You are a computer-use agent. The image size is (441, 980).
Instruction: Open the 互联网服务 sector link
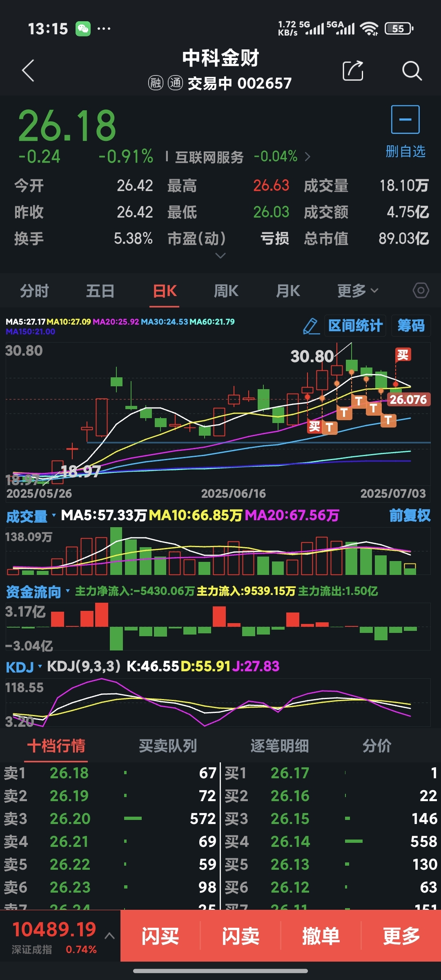tap(209, 157)
